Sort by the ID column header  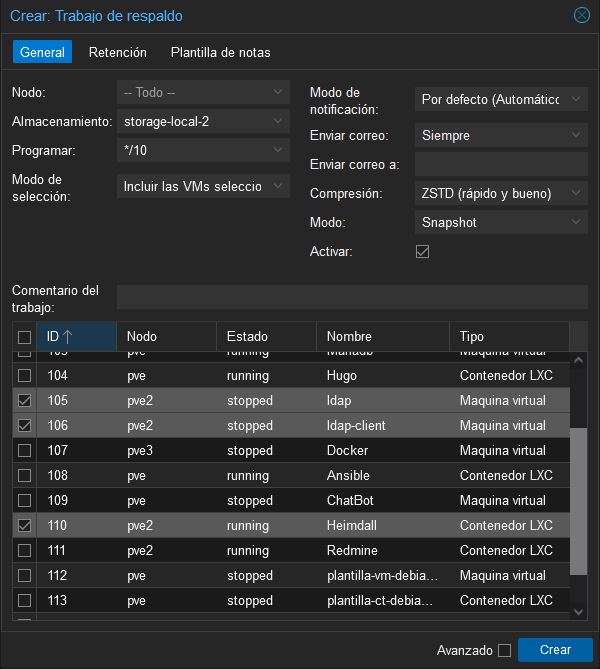[x=76, y=337]
